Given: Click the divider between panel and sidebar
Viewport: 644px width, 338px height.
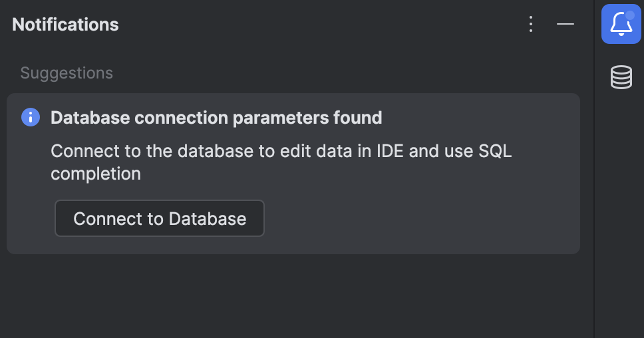Looking at the screenshot, I should pos(593,200).
